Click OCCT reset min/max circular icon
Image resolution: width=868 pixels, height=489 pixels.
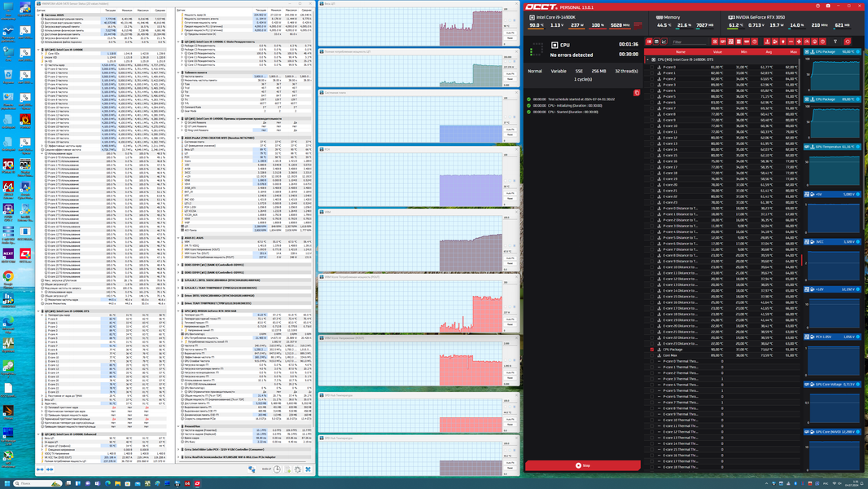[x=847, y=42]
